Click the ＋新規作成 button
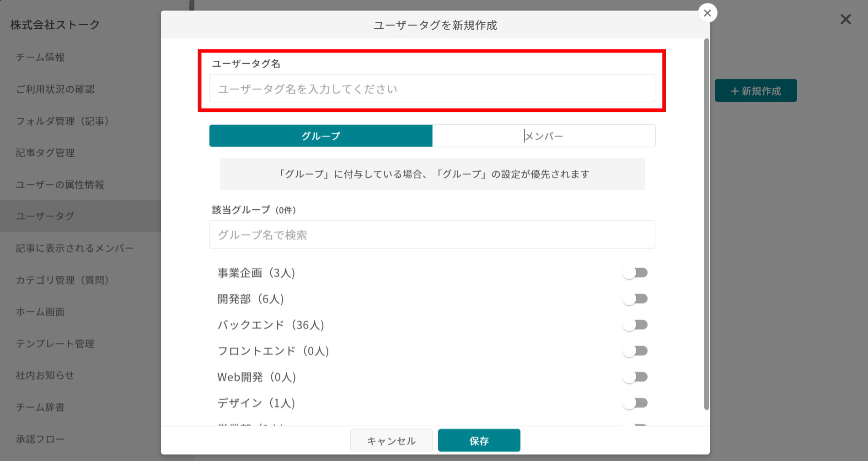The image size is (868, 461). click(x=755, y=90)
